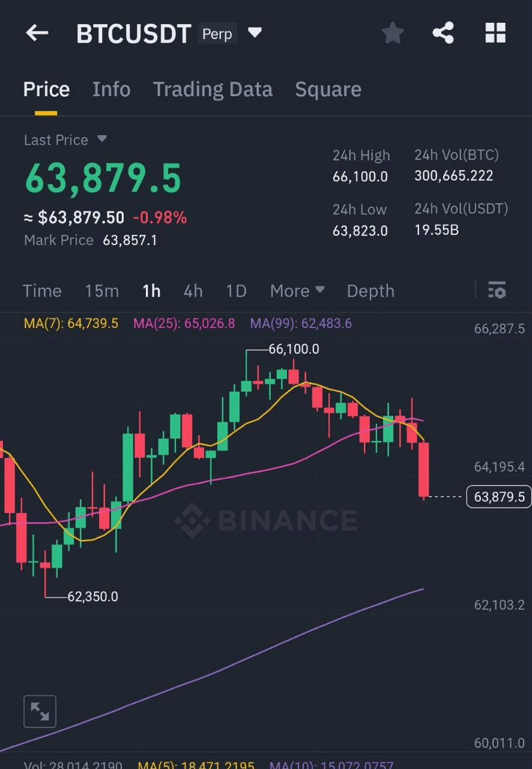
Task: Tap the current price tag 63,879.5 on axis
Action: tap(498, 497)
